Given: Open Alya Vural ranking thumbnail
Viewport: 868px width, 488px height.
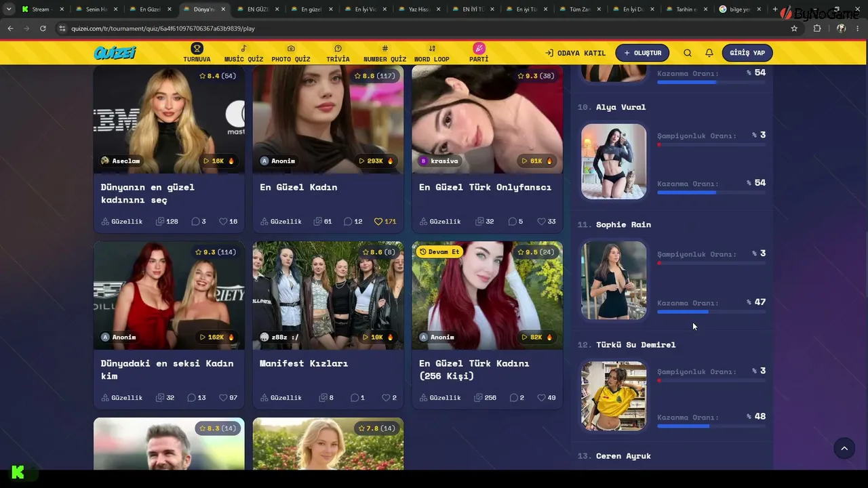Looking at the screenshot, I should pos(614,161).
